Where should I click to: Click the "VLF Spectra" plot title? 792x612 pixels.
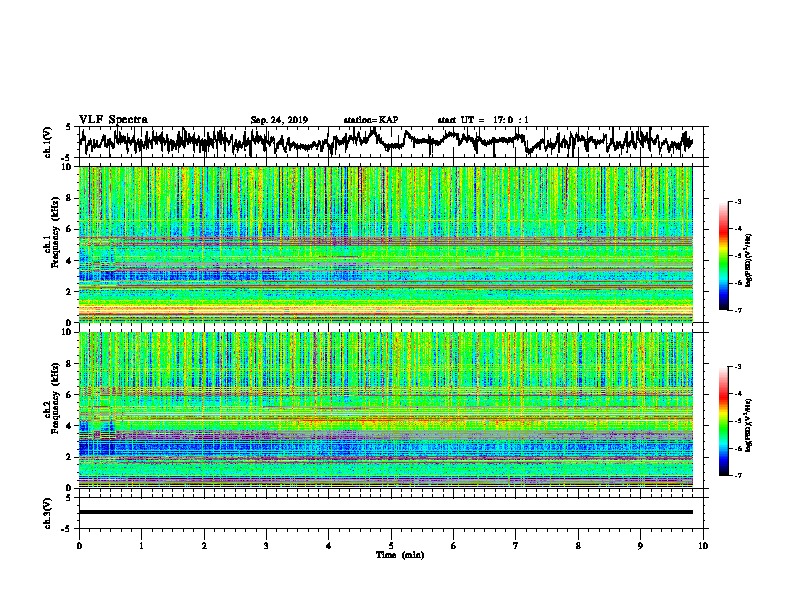(113, 120)
